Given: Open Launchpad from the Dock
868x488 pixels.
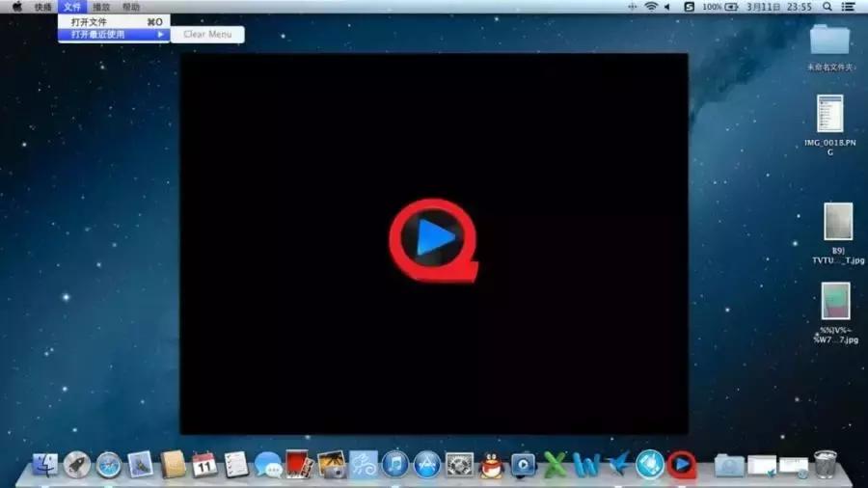Looking at the screenshot, I should 77,464.
